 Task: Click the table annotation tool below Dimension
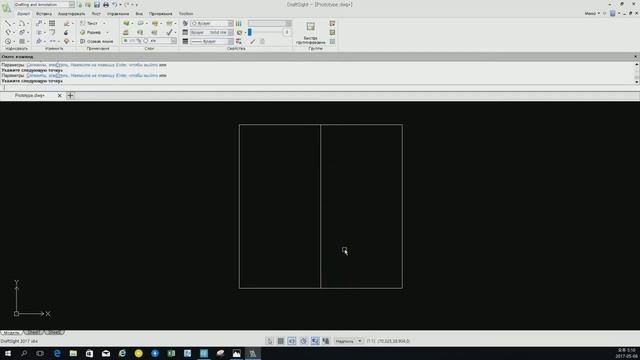pyautogui.click(x=96, y=41)
